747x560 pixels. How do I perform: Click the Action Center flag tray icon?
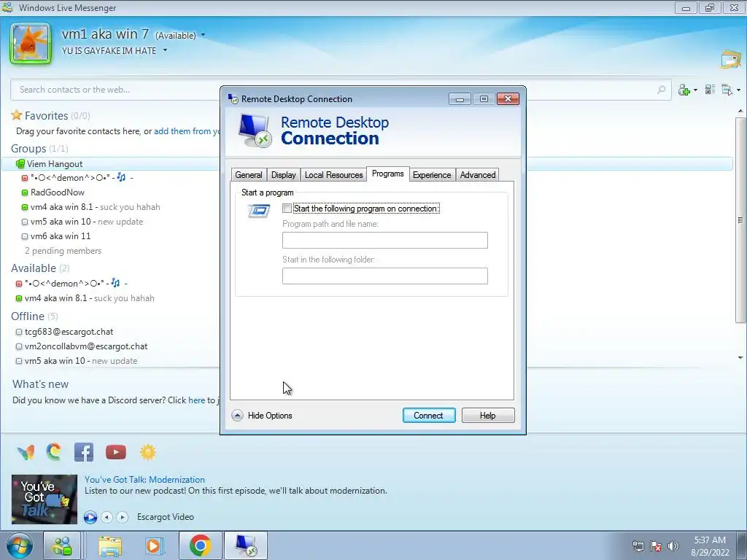coord(656,547)
